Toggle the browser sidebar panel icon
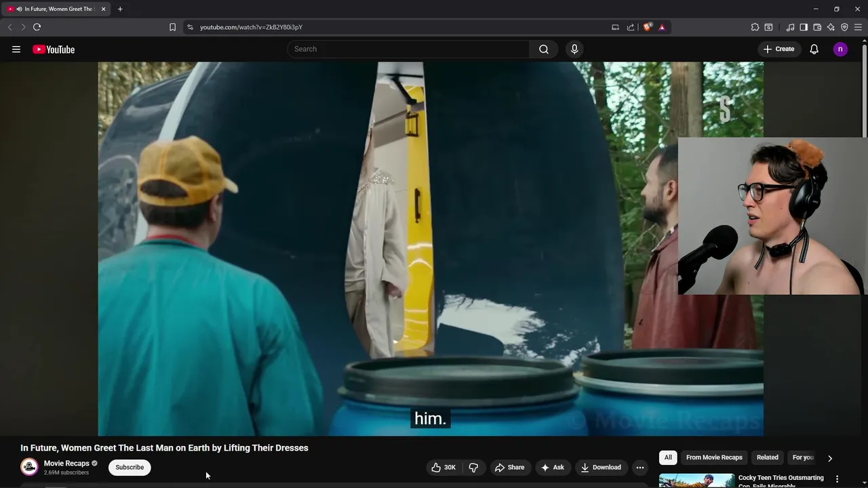 coord(804,27)
